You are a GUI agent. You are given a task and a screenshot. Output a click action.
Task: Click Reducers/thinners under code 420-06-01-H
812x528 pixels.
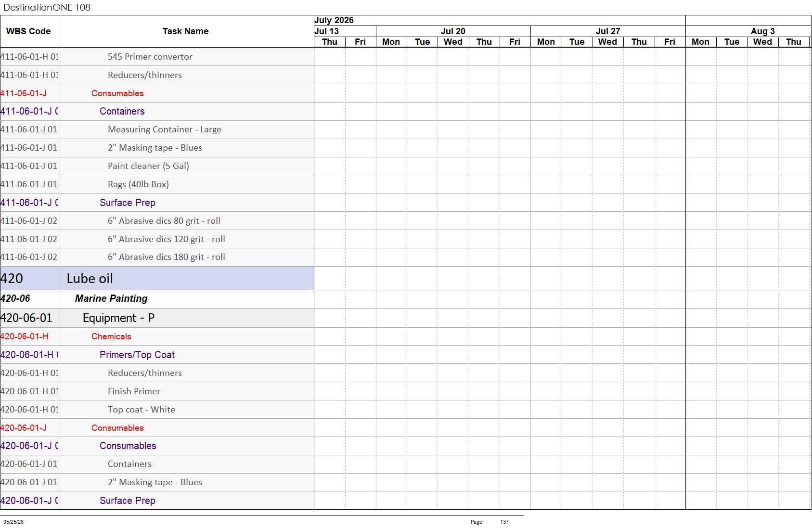pyautogui.click(x=157, y=373)
